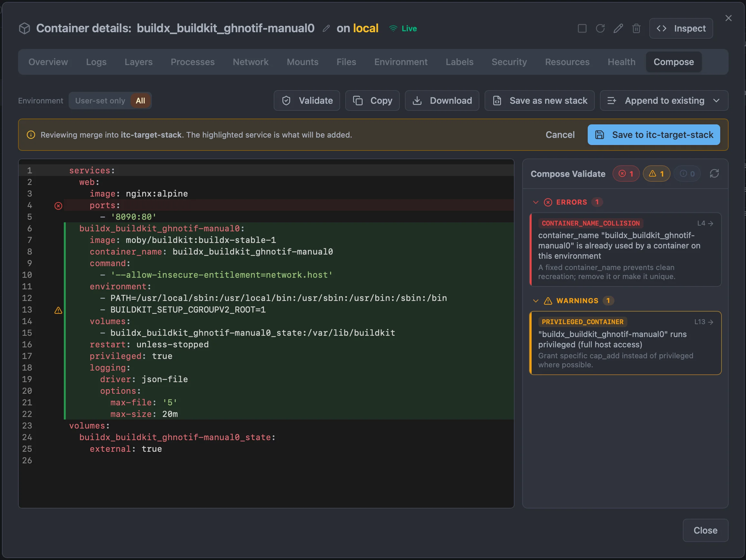746x560 pixels.
Task: Collapse the WARNINGS section
Action: coord(535,301)
